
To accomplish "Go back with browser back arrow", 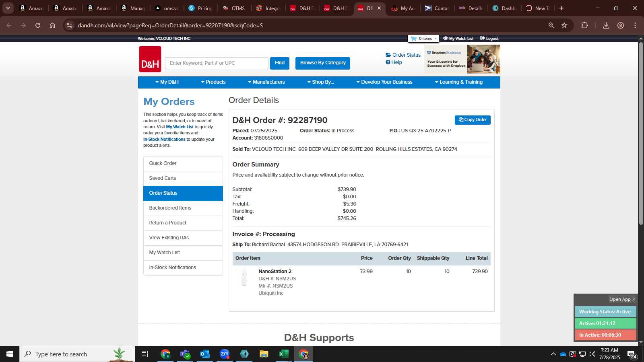I will pos(9,25).
